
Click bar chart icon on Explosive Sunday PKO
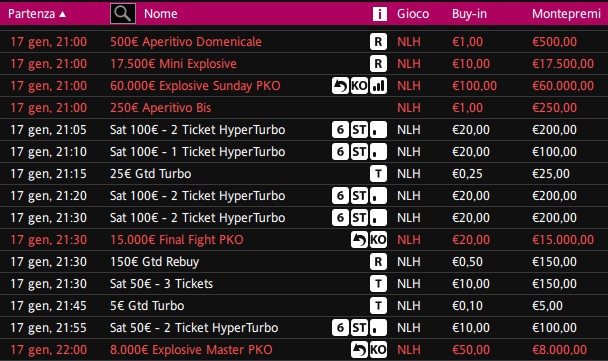point(378,86)
